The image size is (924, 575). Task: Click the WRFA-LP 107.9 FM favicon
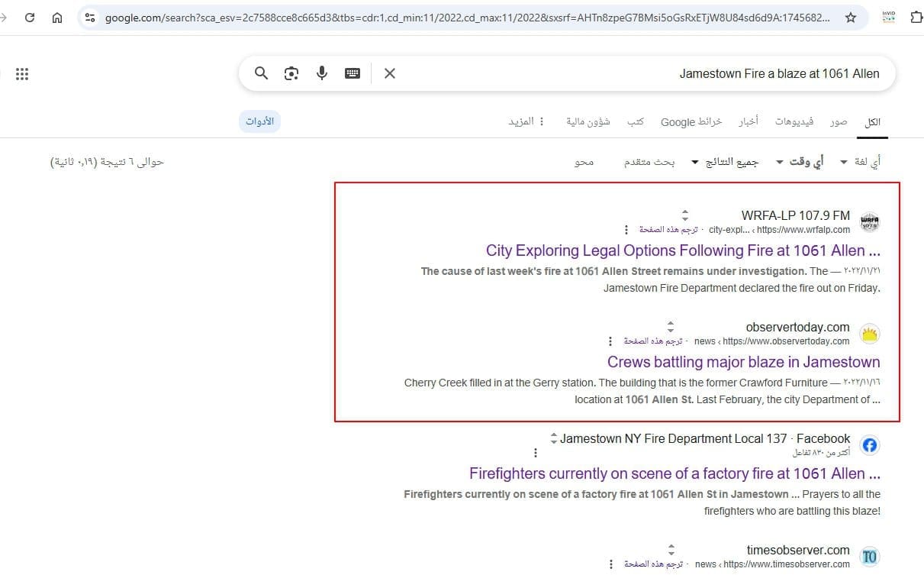click(870, 222)
